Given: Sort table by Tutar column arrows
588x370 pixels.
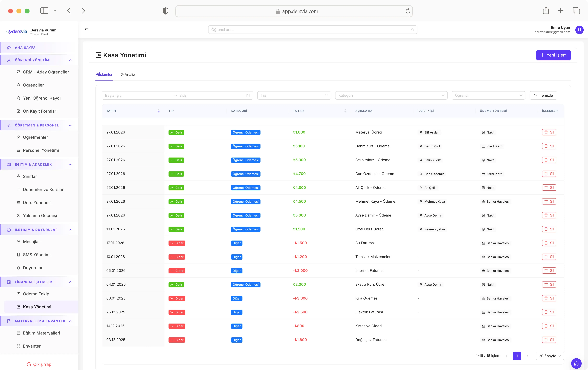Looking at the screenshot, I should [x=345, y=111].
